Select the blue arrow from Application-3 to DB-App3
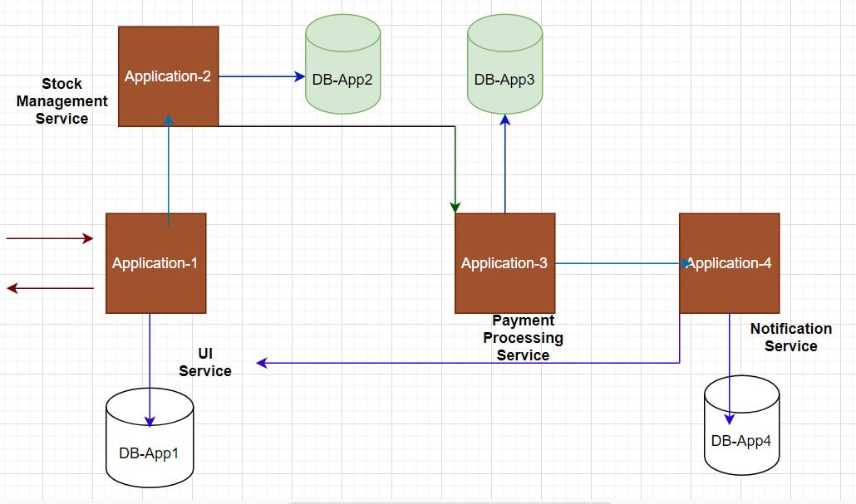The height and width of the screenshot is (504, 856). pyautogui.click(x=504, y=166)
